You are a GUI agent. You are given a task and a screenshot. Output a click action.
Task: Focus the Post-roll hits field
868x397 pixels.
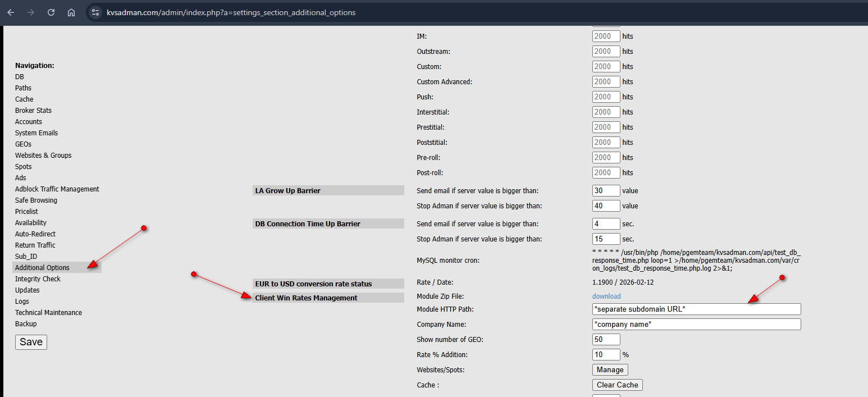(x=606, y=172)
